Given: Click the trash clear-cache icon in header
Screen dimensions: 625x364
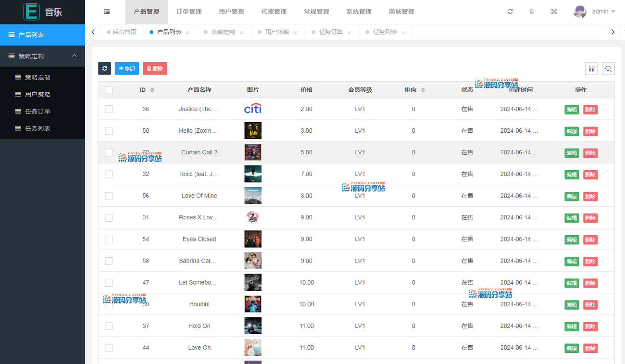Looking at the screenshot, I should pyautogui.click(x=532, y=12).
